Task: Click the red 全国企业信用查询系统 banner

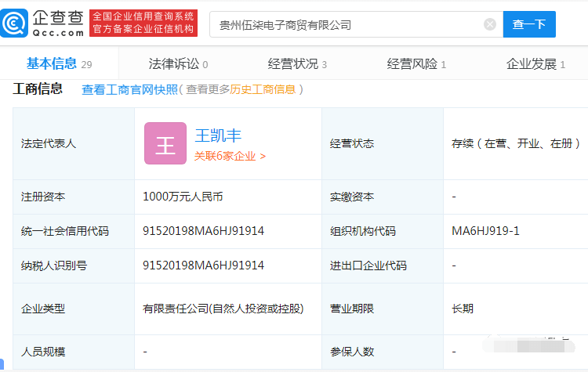Action: (143, 24)
